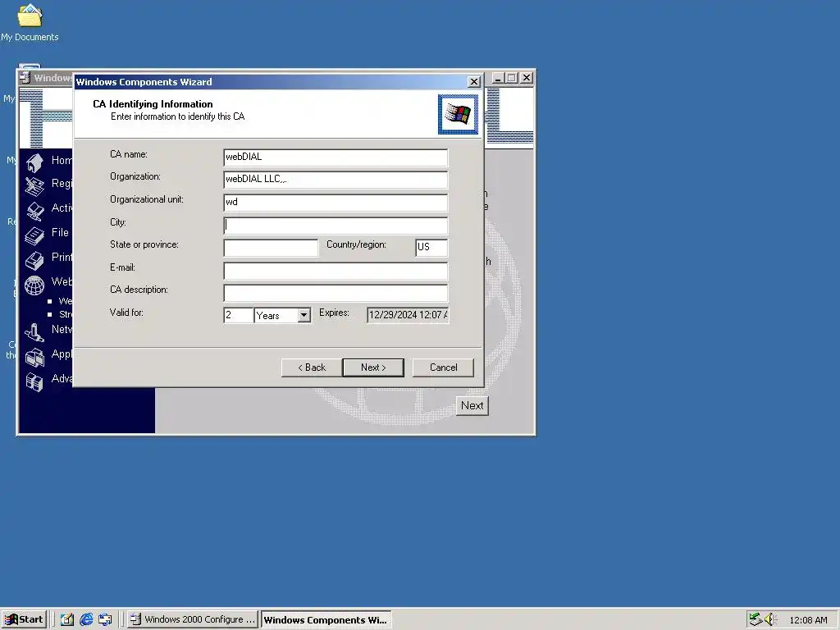
Task: Click the network connection tray icon
Action: click(756, 619)
